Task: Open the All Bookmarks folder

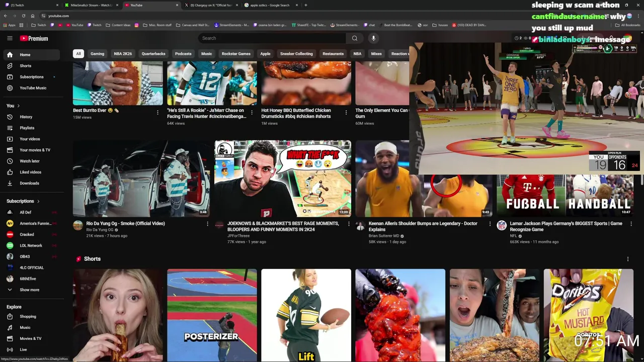Action: tap(628, 25)
